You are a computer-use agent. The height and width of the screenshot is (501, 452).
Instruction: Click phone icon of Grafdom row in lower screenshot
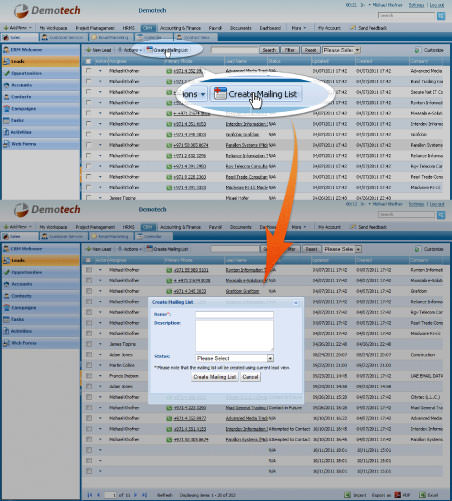[x=169, y=291]
